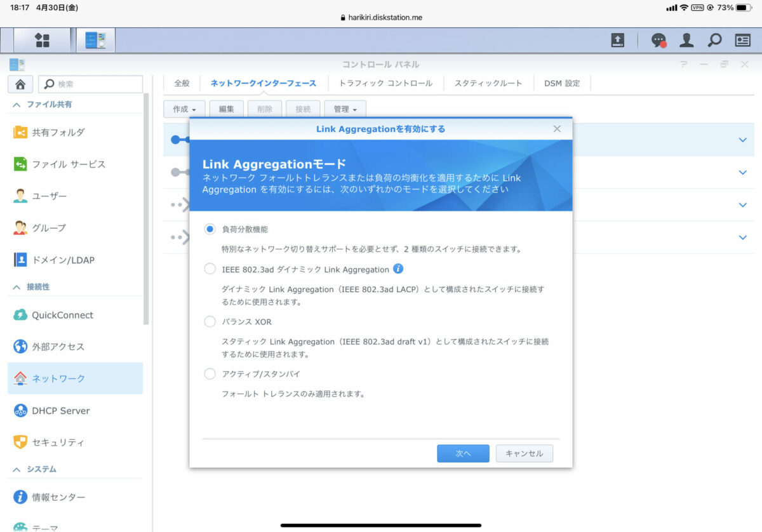Expand the third network interface row chevron
Screen dimensions: 762x532
pos(742,204)
